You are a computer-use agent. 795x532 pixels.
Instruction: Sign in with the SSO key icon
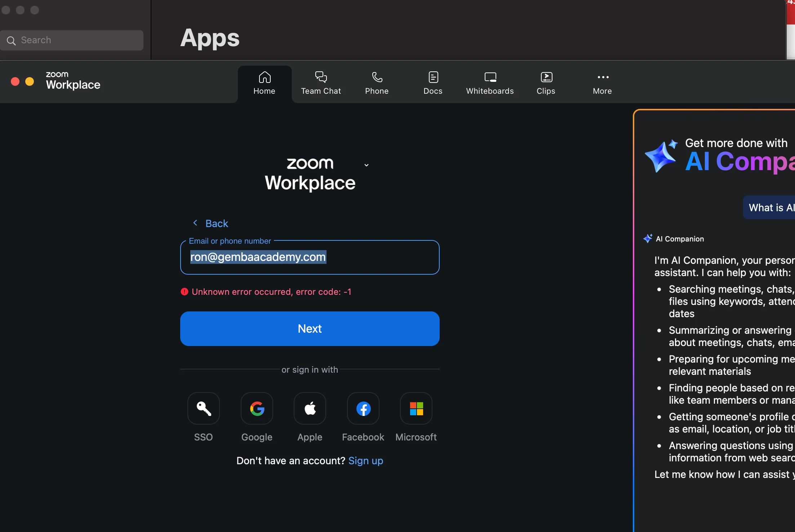pos(204,408)
